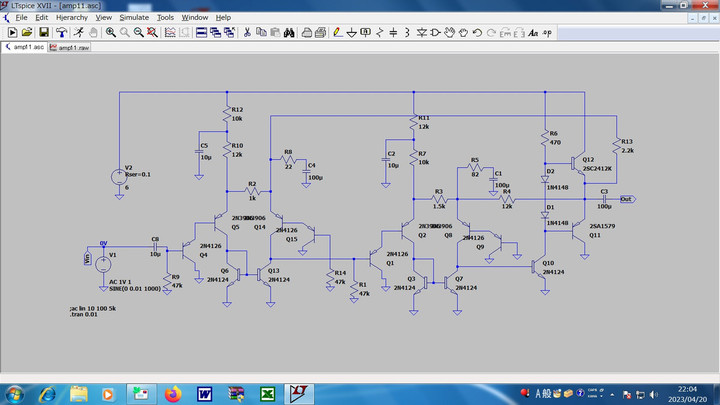Click the Save floppy disk icon

(44, 32)
